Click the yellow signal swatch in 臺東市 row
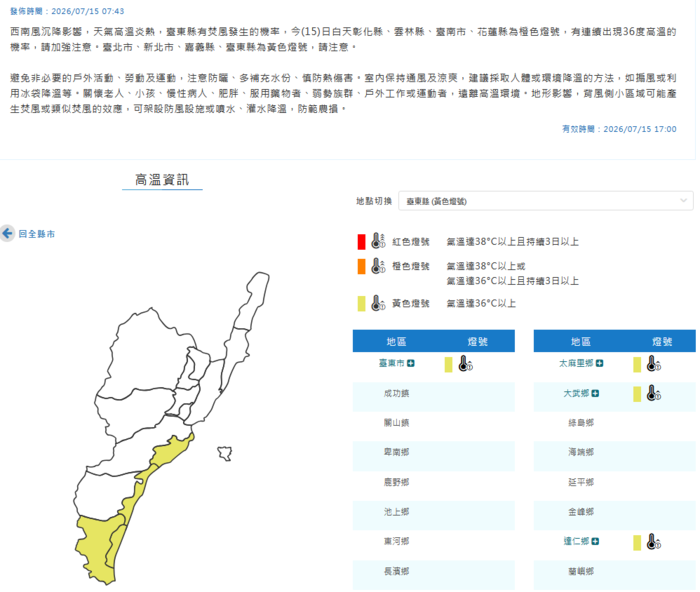This screenshot has height=592, width=700. click(448, 364)
